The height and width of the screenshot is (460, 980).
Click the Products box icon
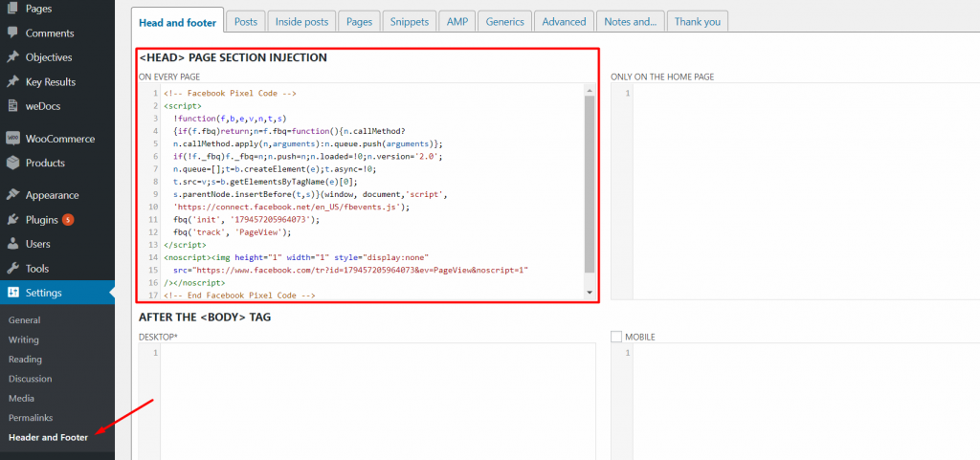pos(12,163)
